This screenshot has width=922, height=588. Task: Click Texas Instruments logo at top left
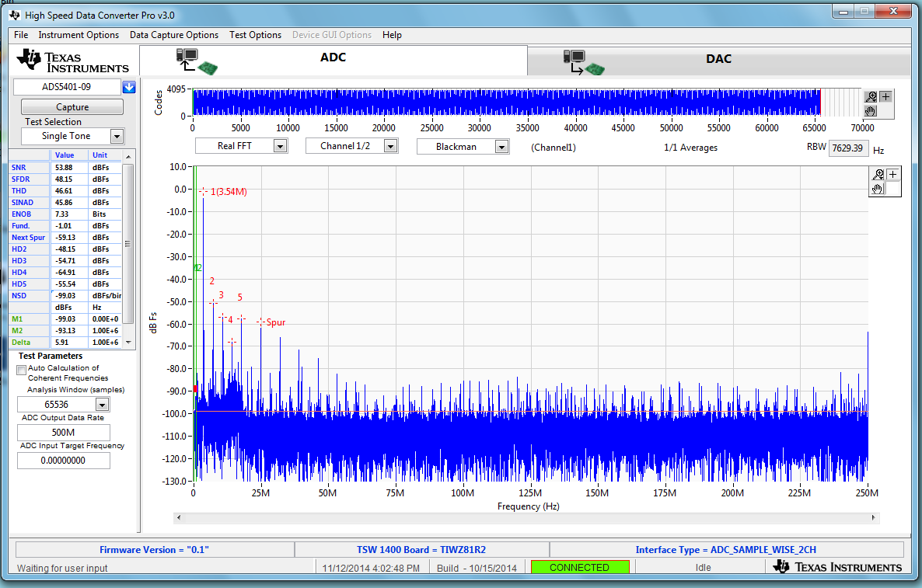(72, 61)
